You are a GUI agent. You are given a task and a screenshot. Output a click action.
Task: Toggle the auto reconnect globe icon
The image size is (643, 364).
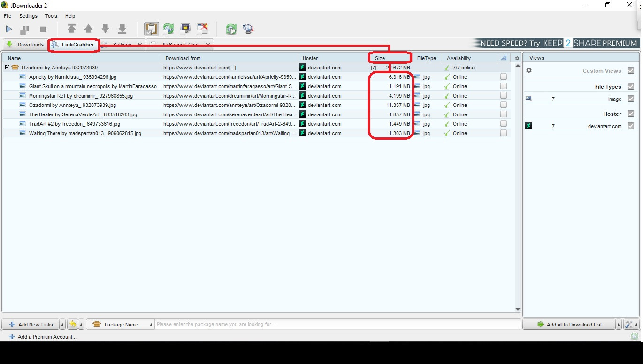click(x=168, y=29)
